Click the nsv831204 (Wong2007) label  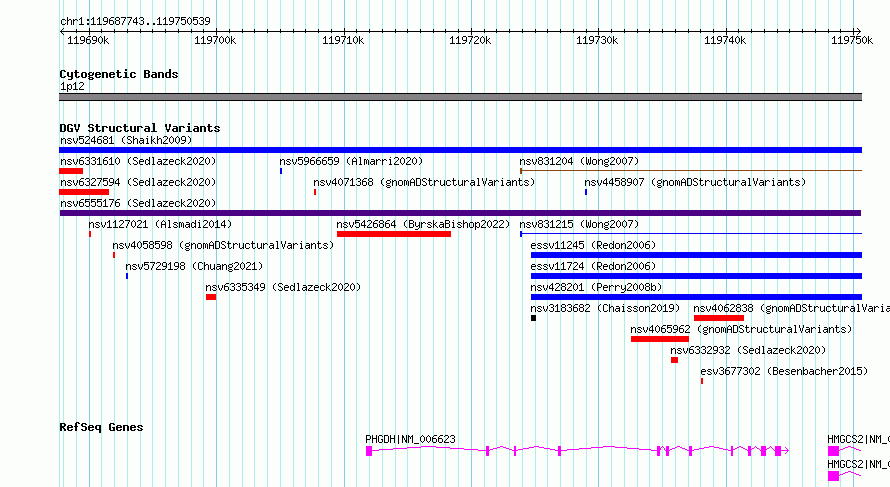click(579, 161)
